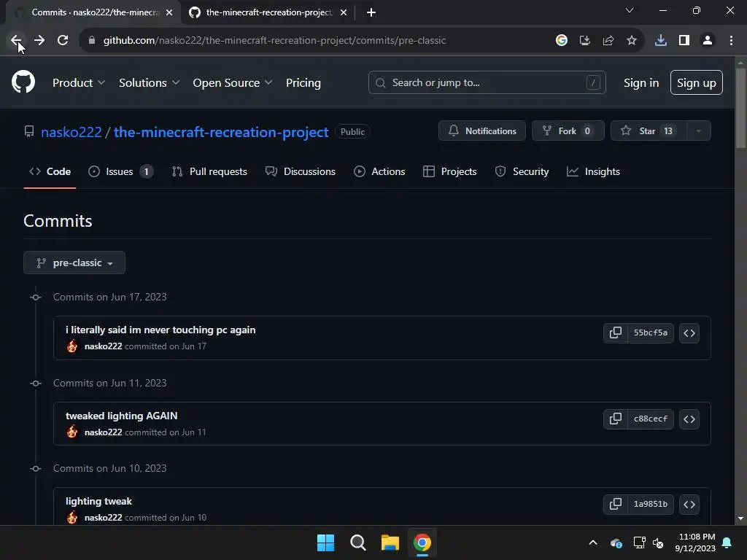Viewport: 747px width, 560px height.
Task: Open the Star lists dropdown arrow
Action: pyautogui.click(x=699, y=131)
